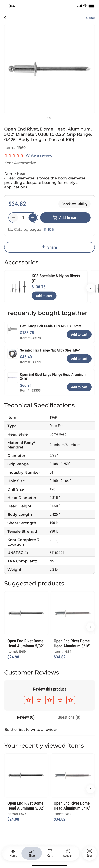This screenshot has width=99, height=868.
Task: Expand next Accessories item with chevron
Action: tap(90, 288)
